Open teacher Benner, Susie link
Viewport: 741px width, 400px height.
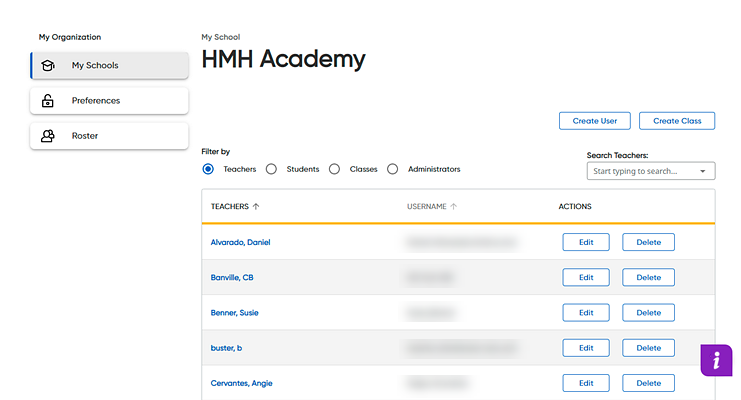[234, 313]
